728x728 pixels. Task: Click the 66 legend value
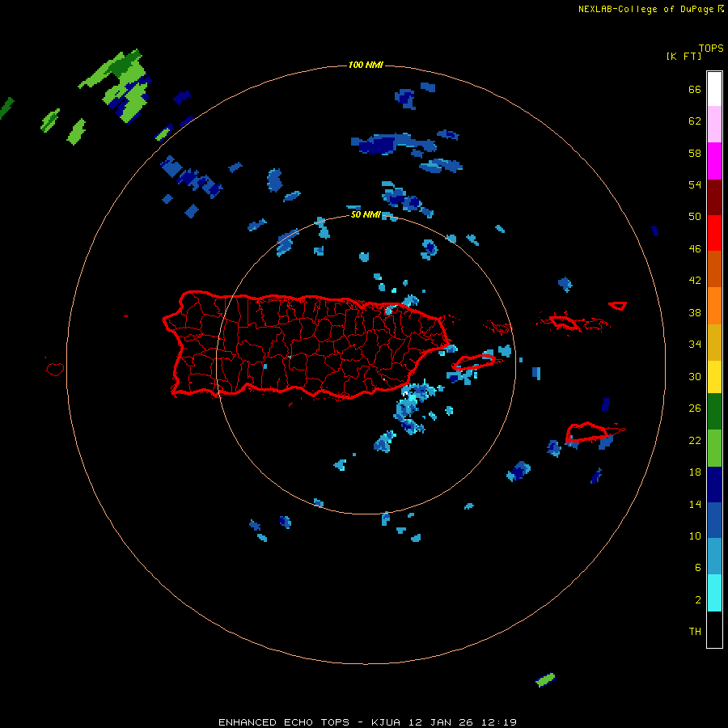[x=695, y=89]
